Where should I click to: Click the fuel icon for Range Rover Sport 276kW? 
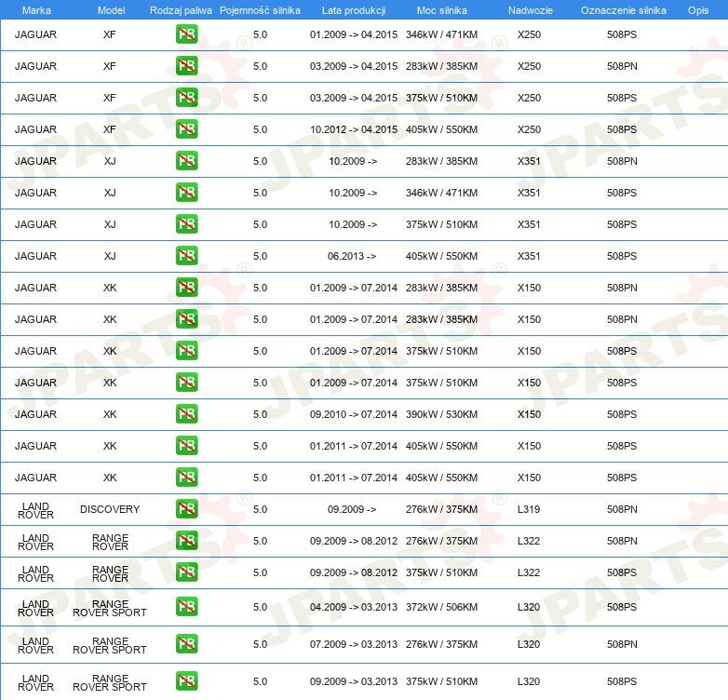tap(186, 644)
